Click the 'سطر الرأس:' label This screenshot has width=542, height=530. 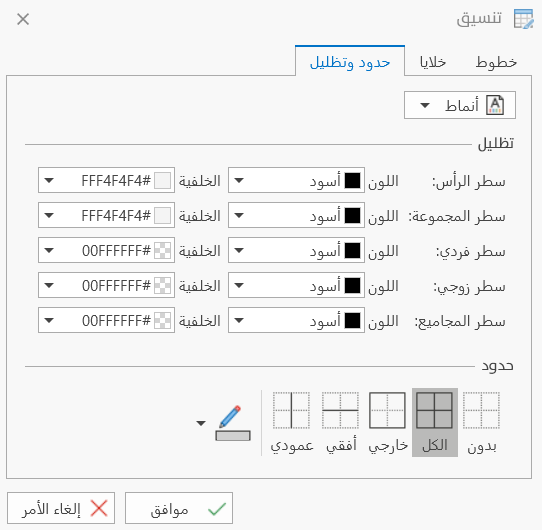469,181
